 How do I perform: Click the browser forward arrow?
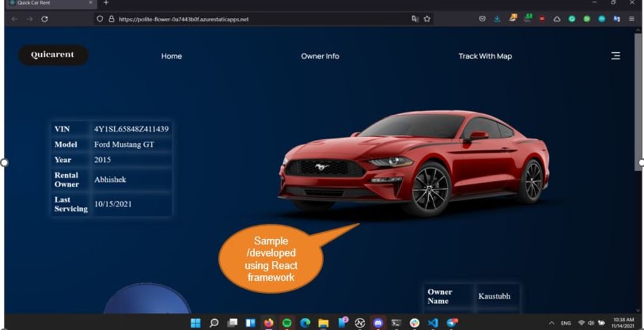30,19
